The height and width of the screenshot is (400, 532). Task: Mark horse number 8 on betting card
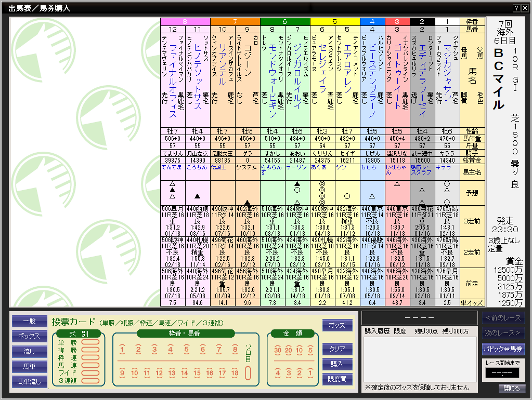235,350
